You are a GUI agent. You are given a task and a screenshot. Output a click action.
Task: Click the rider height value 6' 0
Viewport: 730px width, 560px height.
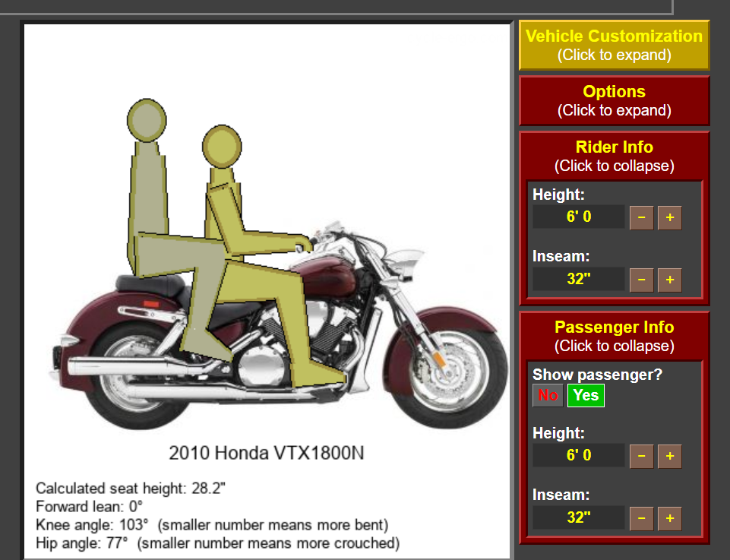coord(578,217)
